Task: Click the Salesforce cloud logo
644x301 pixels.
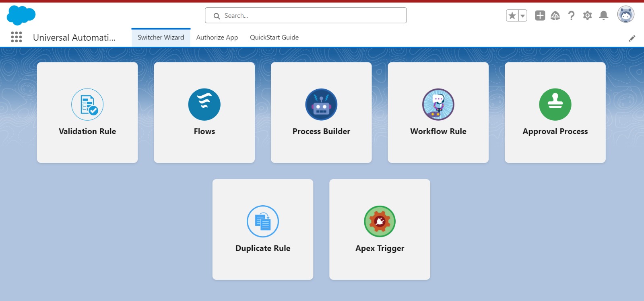Action: click(21, 15)
